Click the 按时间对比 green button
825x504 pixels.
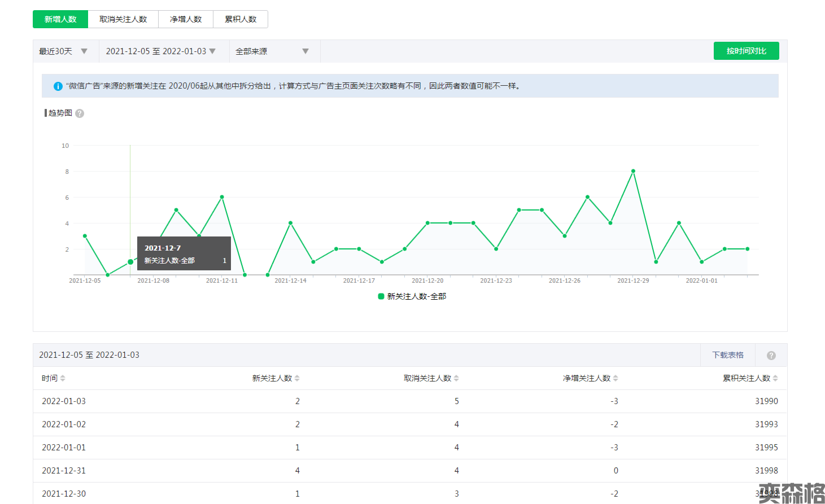click(x=746, y=51)
